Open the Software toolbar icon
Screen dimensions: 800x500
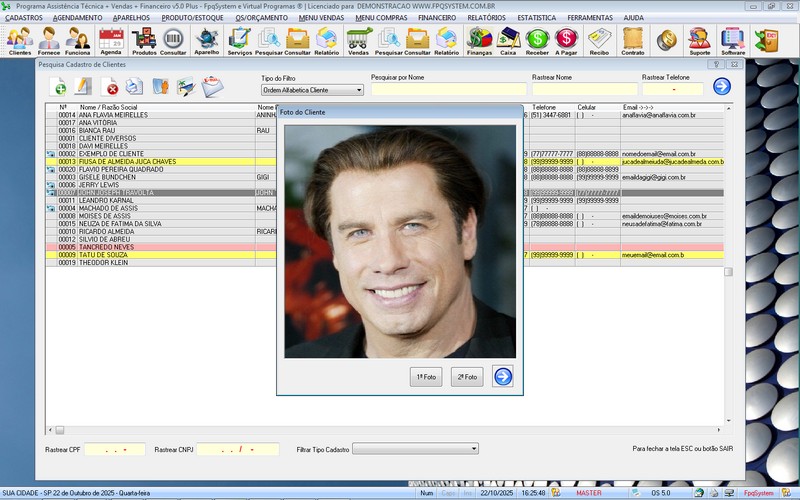tap(733, 40)
